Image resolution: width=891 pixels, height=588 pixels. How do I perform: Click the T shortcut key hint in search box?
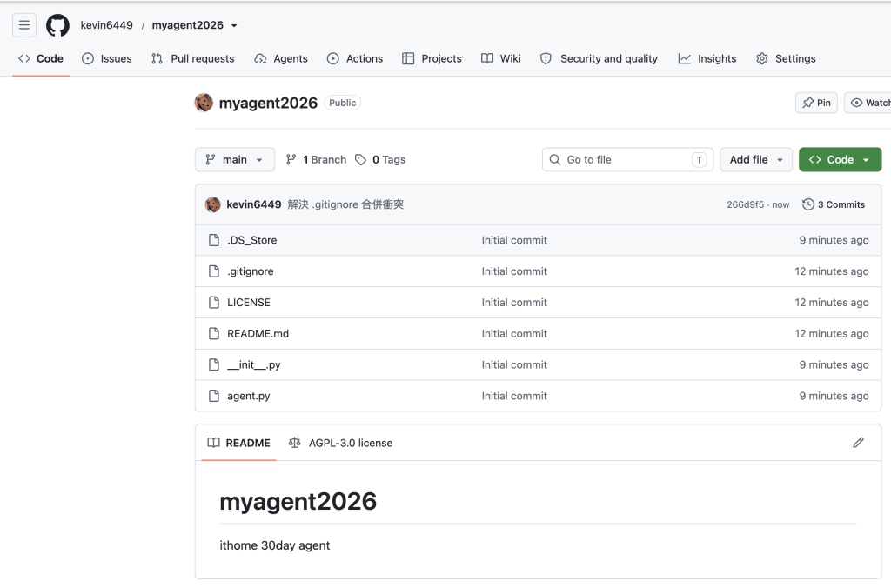tap(699, 160)
